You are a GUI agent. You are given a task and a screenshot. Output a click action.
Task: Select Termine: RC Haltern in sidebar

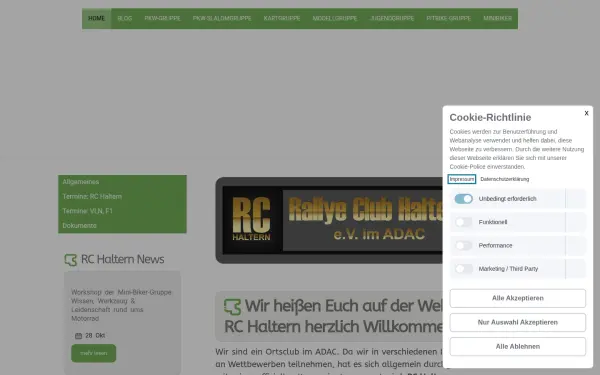122,196
